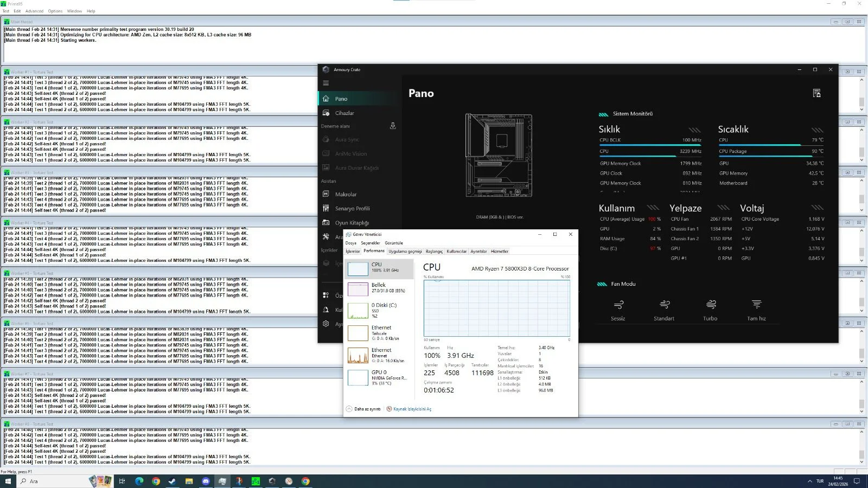Open Task View on the taskbar
The height and width of the screenshot is (488, 868).
point(122,481)
